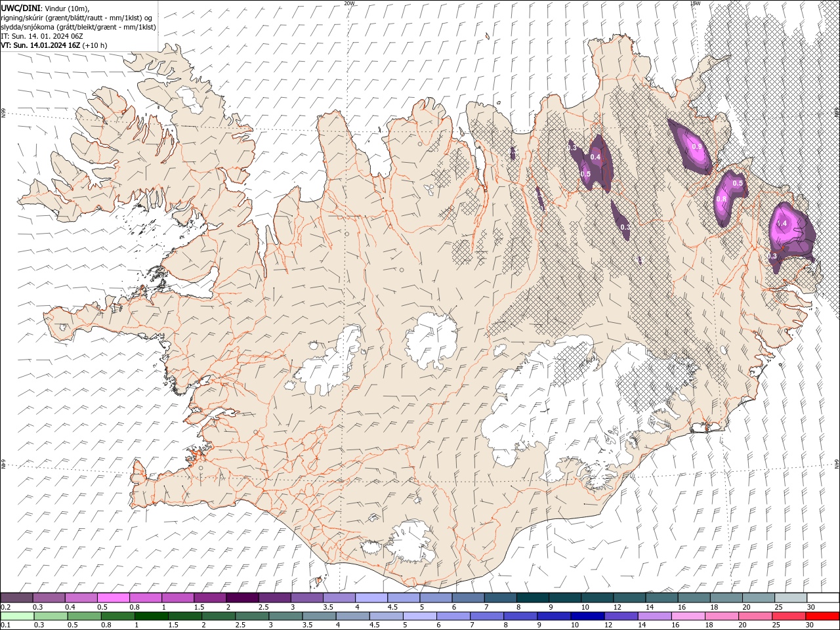Click the '3.5' label in the top legend row
Viewport: 840px width, 630px height.
328,607
